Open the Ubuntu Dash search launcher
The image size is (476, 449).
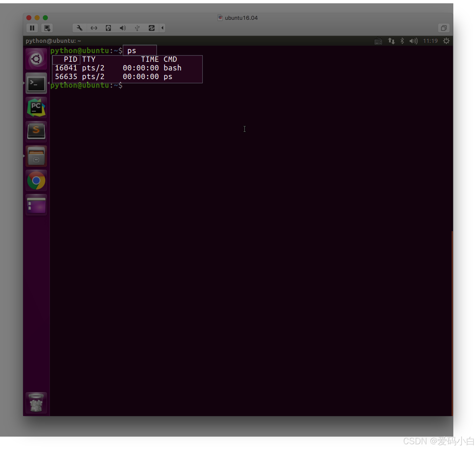click(x=36, y=59)
